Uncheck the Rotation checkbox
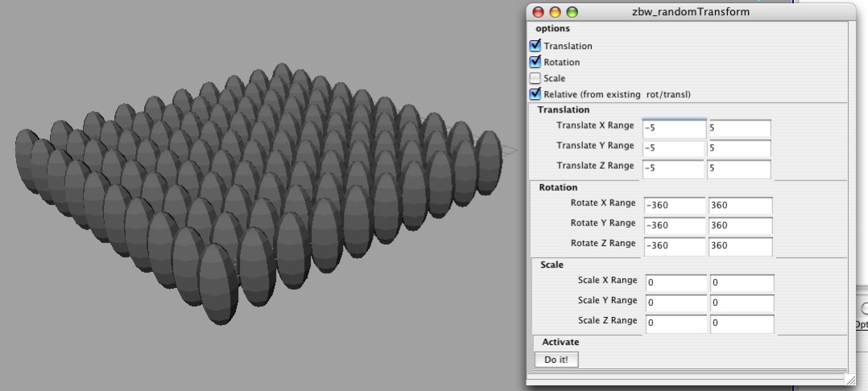The width and height of the screenshot is (868, 391). (535, 62)
